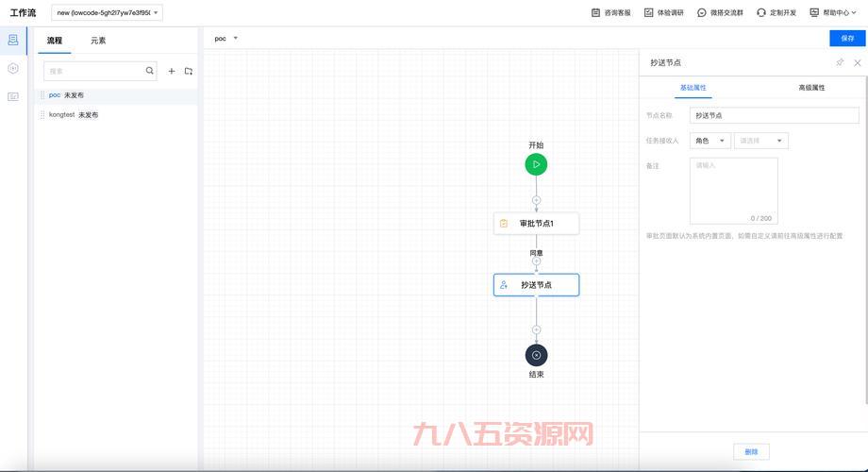
Task: Open the third form sidebar icon
Action: point(12,97)
